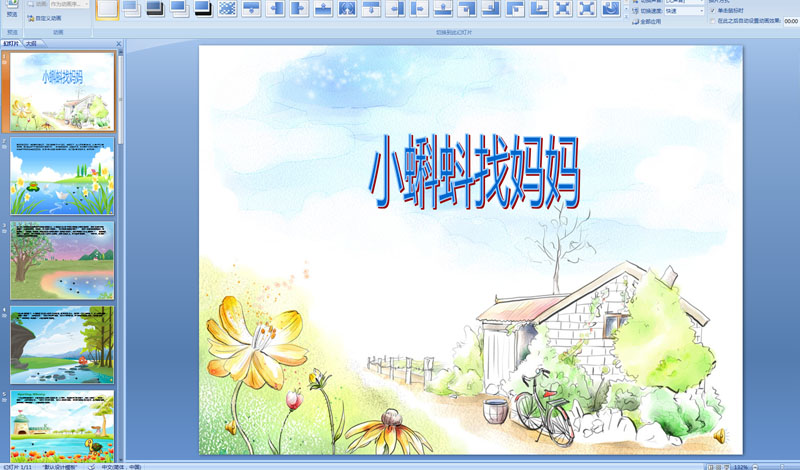
Task: Apply the Cut Through Black transition icon
Action: click(203, 9)
